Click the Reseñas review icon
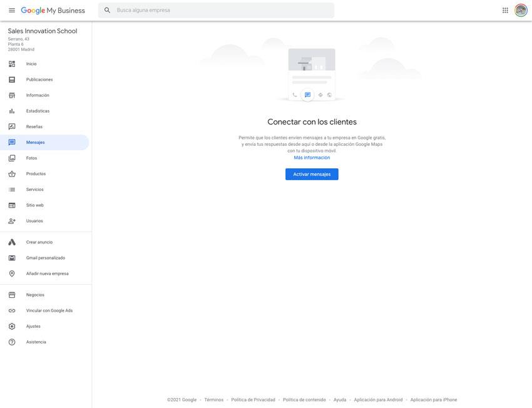532x408 pixels. [12, 126]
